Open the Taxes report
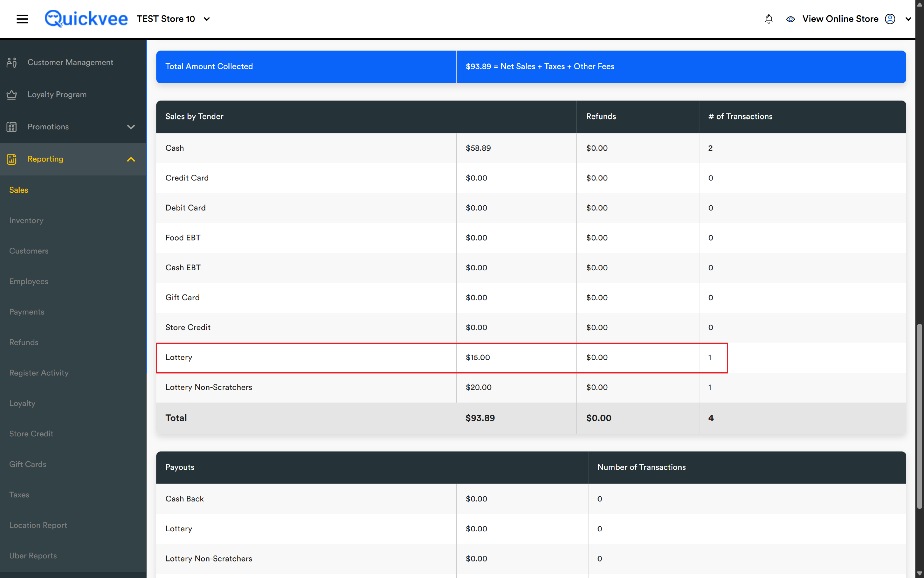The height and width of the screenshot is (578, 924). [19, 495]
